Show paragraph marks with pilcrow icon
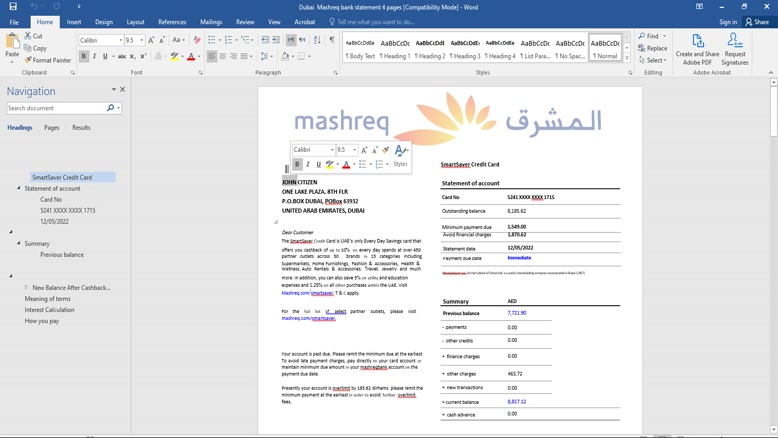 tap(332, 40)
